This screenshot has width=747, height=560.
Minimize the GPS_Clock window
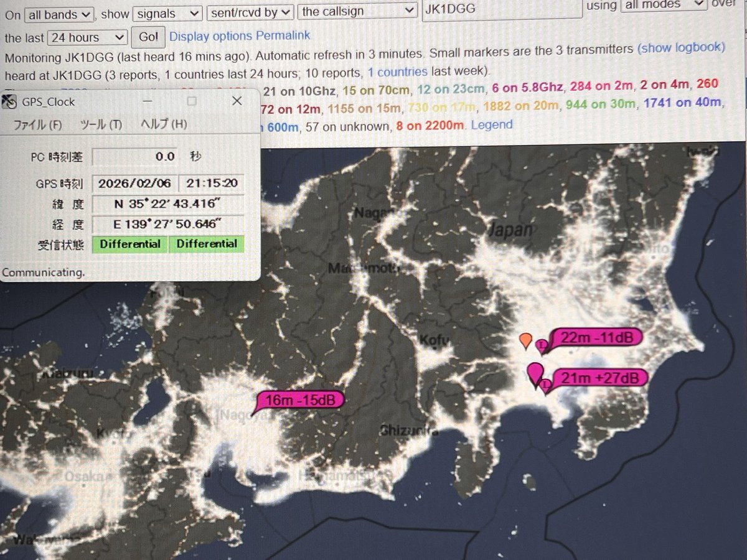[148, 100]
